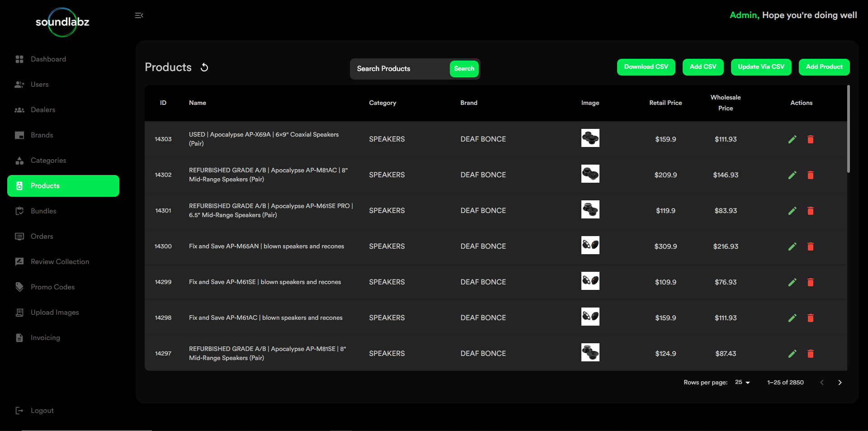This screenshot has width=868, height=431.
Task: Click the products table vertical scrollbar
Action: (x=849, y=129)
